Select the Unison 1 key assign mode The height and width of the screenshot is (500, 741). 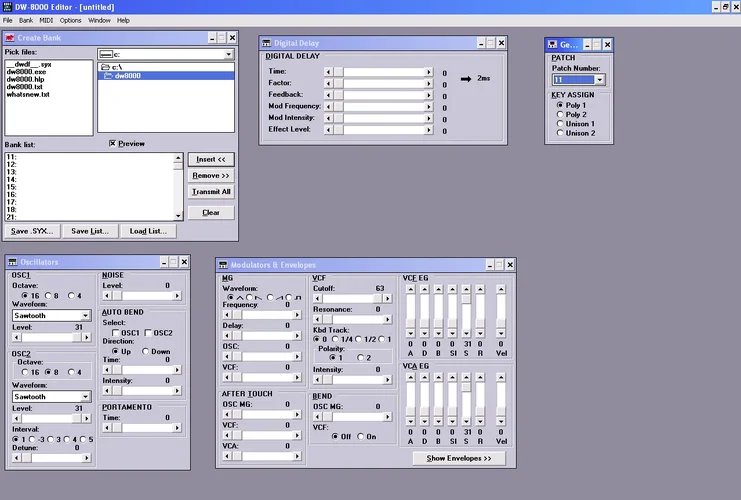(x=560, y=123)
